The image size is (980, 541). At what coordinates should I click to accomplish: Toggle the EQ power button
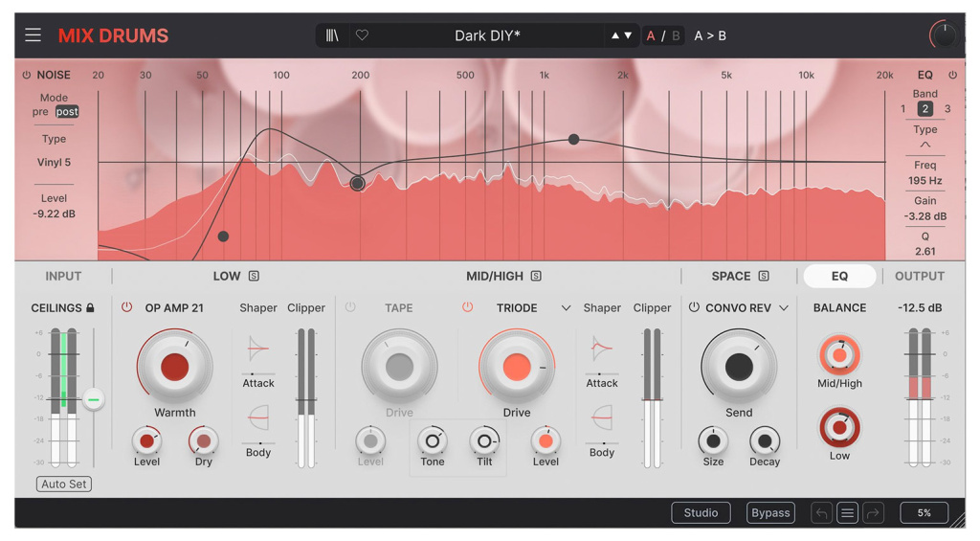pyautogui.click(x=952, y=75)
